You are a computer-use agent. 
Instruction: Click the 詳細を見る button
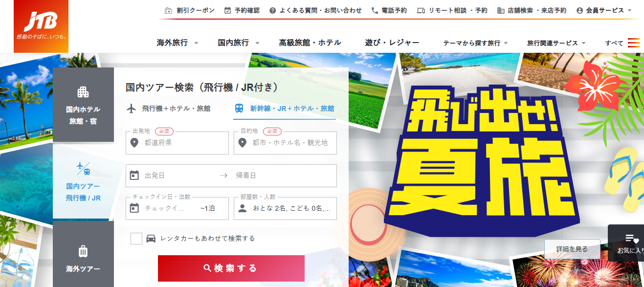coord(572,249)
